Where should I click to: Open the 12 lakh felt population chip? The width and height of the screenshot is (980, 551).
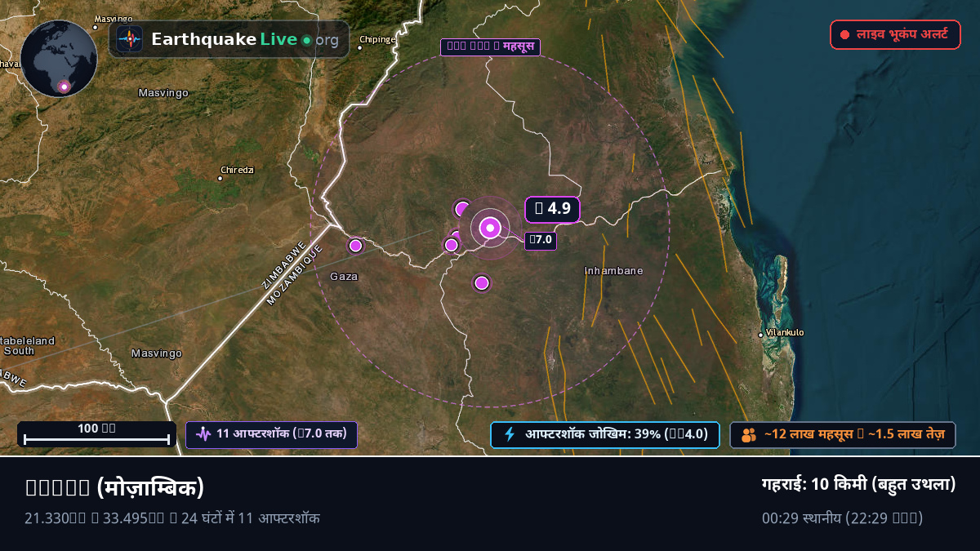843,435
